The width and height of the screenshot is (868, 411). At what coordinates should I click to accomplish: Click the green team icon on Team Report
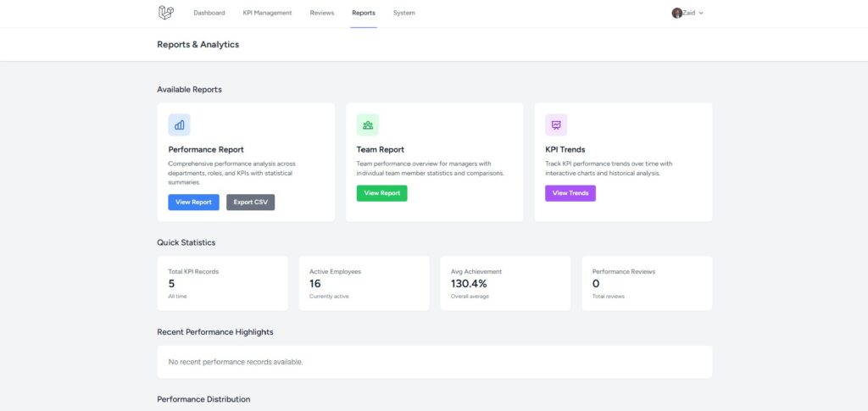[x=367, y=125]
